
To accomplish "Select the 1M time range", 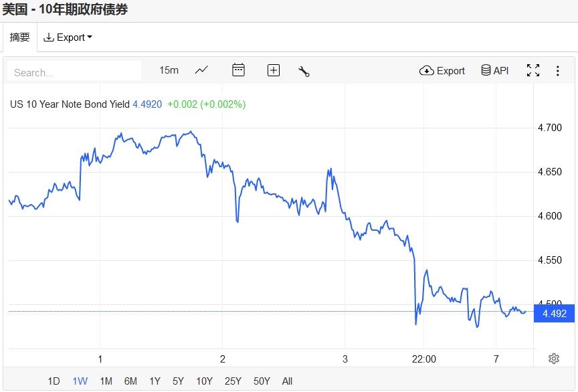I will click(106, 381).
